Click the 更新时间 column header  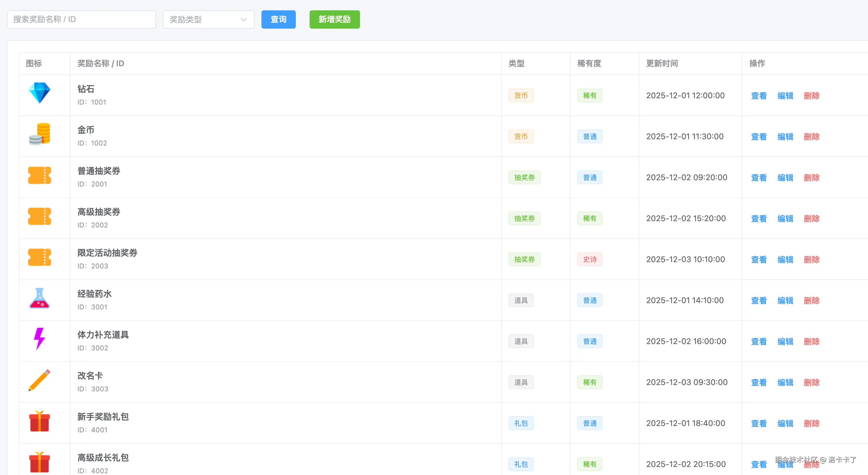click(662, 63)
